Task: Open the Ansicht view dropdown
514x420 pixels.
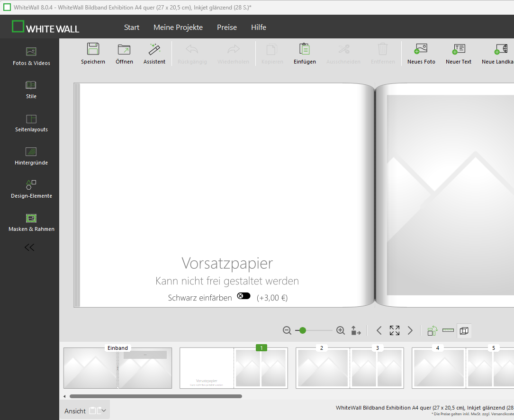Action: coord(85,411)
